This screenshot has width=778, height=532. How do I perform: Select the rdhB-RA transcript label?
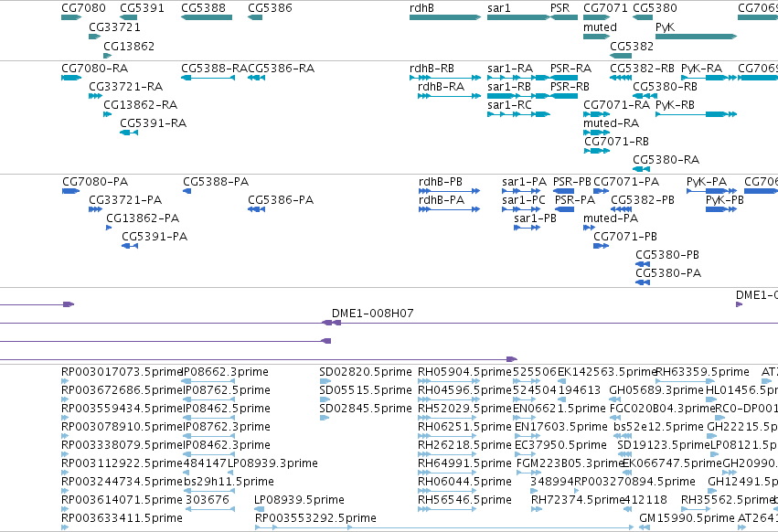click(441, 87)
